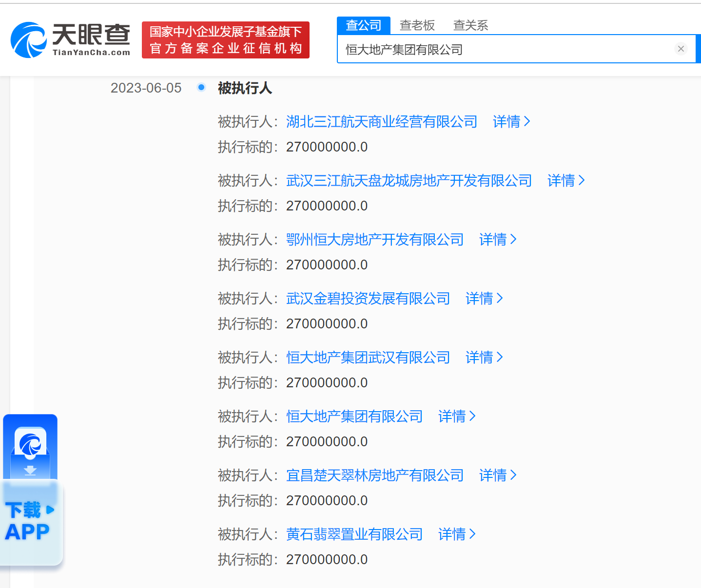Click the chevron after 恒大地产集团有限公司 详情
This screenshot has height=588, width=701.
click(x=472, y=416)
